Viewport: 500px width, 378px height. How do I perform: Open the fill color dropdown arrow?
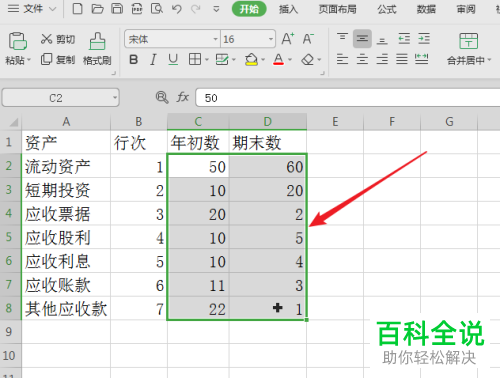(x=263, y=60)
